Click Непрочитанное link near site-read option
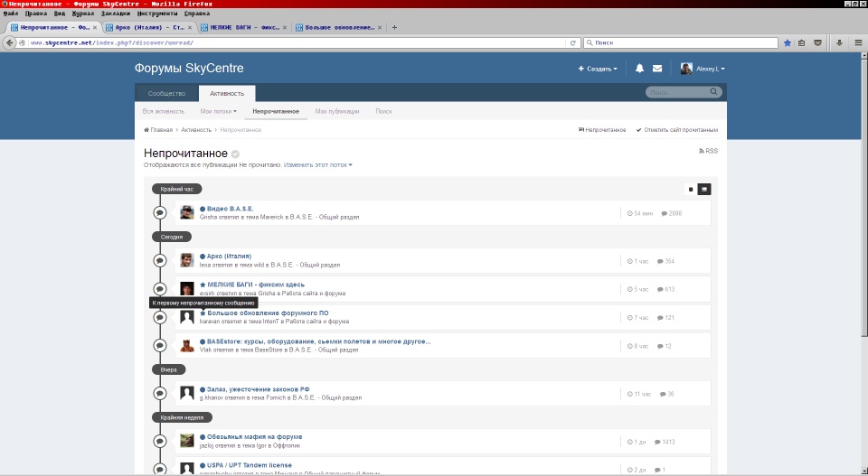The height and width of the screenshot is (476, 868). (x=602, y=130)
